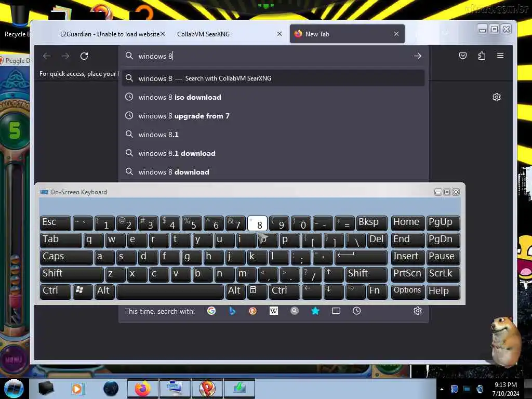Choose Search with CollabVM SearXNG suggestion
This screenshot has height=399, width=532.
point(273,78)
